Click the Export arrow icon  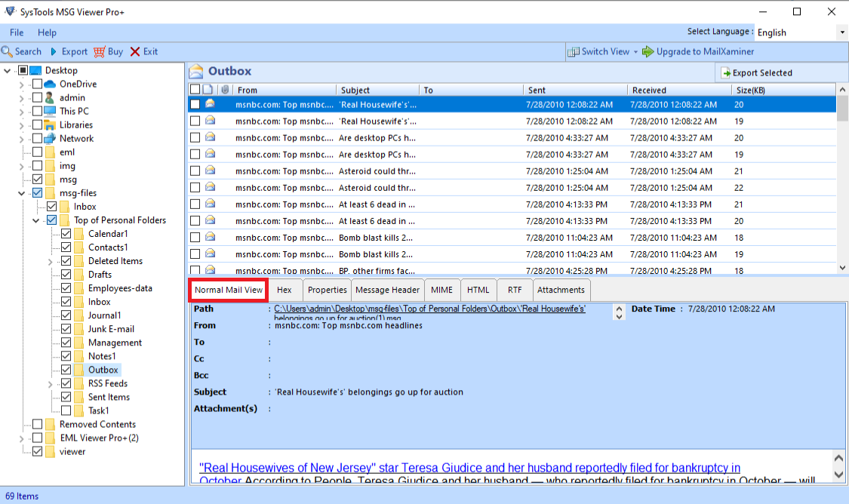tap(54, 51)
